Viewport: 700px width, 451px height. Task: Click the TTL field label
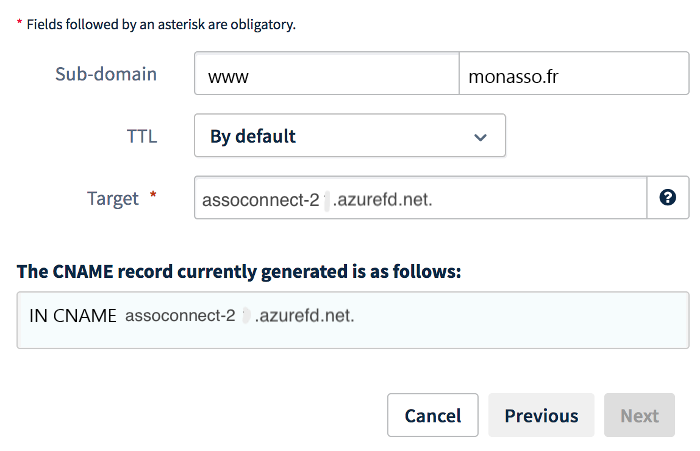tap(142, 136)
